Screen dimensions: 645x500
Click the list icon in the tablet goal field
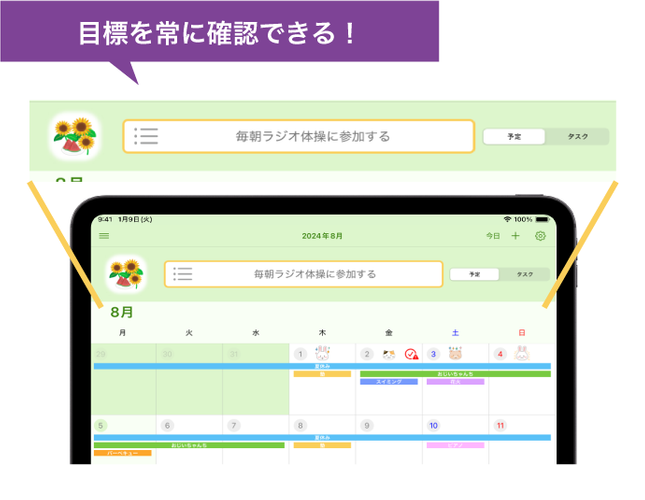(x=183, y=273)
